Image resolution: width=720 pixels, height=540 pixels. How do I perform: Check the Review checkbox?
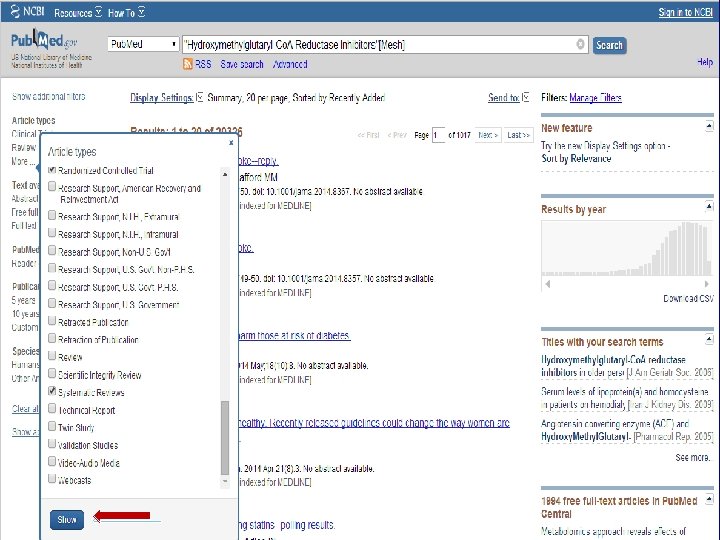(x=52, y=356)
